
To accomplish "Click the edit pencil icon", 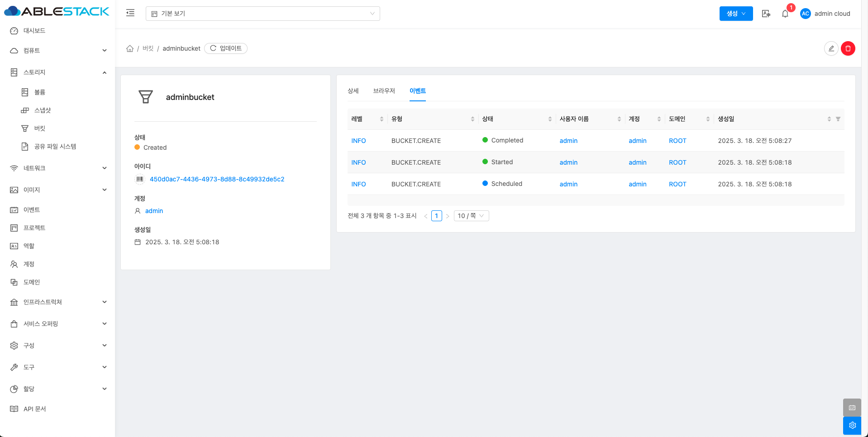I will 831,48.
